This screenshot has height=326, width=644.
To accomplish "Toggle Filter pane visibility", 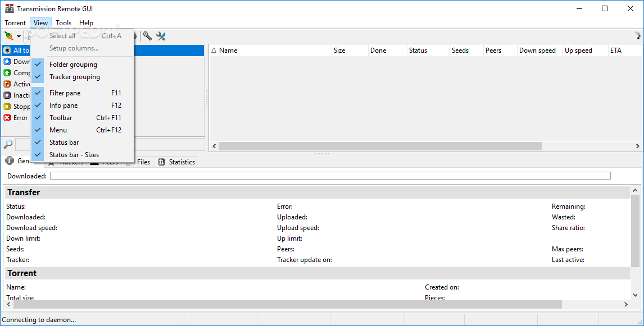I will coord(82,93).
